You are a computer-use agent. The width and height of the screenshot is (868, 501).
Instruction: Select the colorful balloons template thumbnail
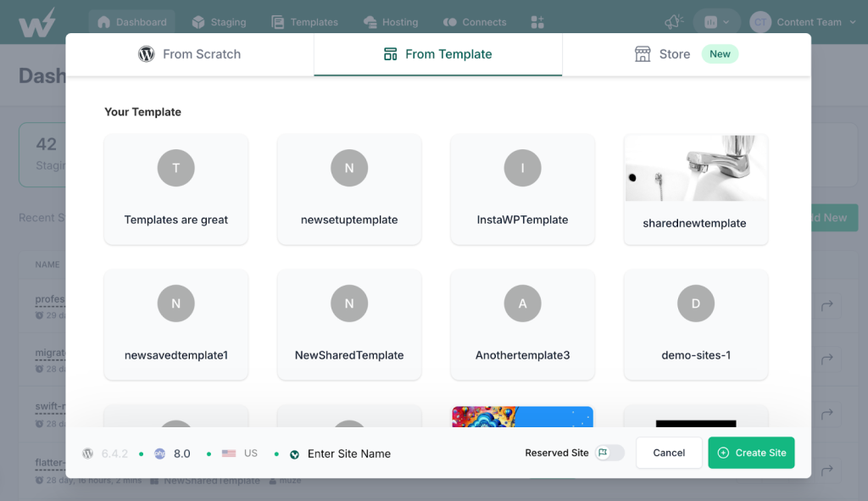pyautogui.click(x=522, y=417)
